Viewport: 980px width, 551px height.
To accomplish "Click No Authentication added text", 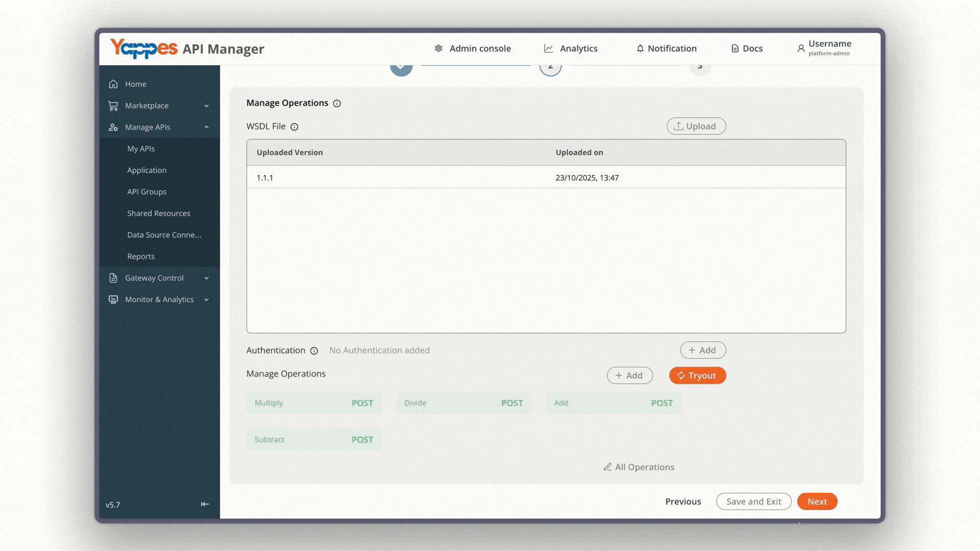I will click(x=379, y=350).
